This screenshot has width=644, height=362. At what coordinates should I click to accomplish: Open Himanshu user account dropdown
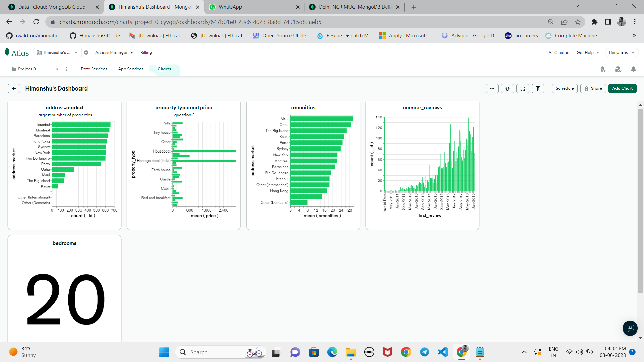(x=622, y=53)
